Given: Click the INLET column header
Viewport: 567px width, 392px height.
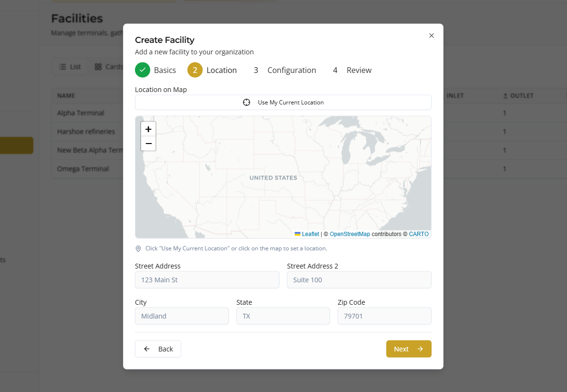Looking at the screenshot, I should (x=454, y=96).
